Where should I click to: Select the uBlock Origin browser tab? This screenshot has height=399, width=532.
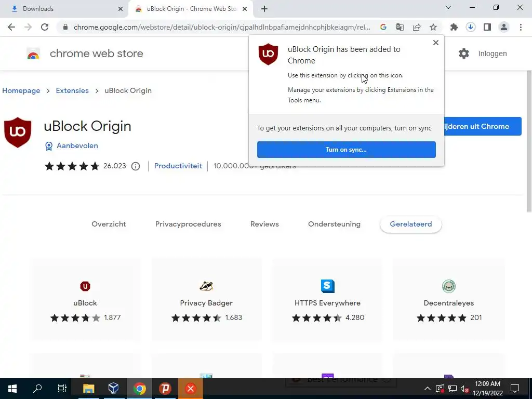pos(192,9)
